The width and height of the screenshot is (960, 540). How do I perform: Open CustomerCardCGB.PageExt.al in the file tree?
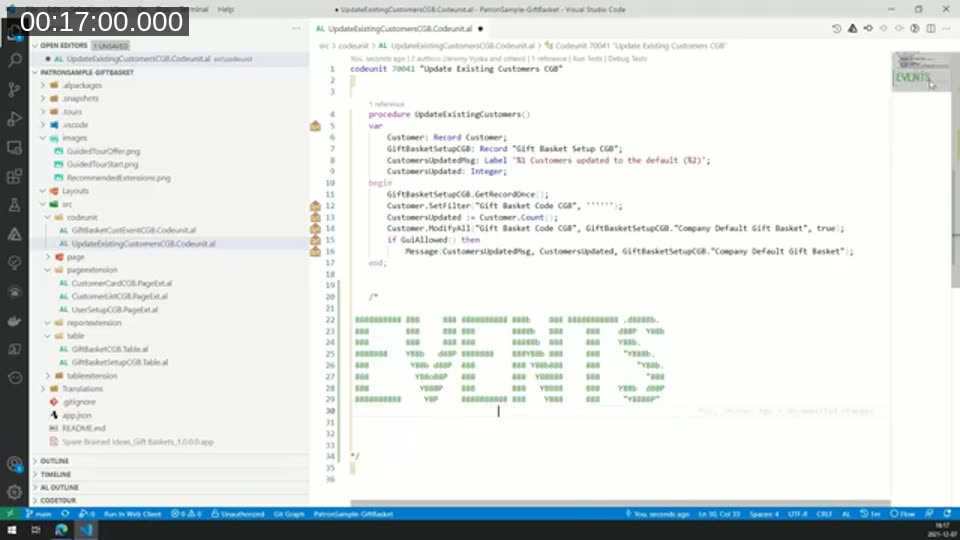121,283
